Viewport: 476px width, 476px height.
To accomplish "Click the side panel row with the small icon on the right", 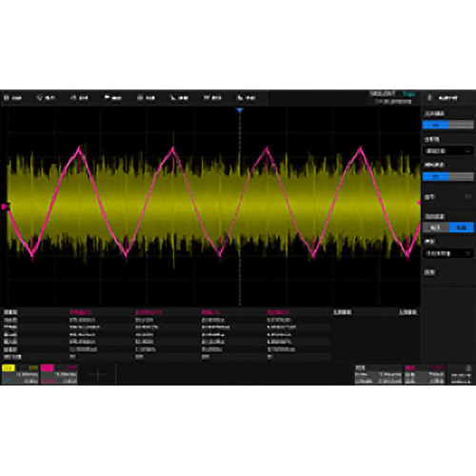I will tap(447, 197).
